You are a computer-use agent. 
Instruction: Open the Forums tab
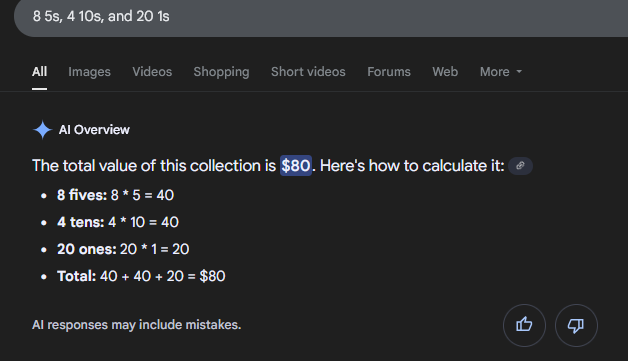click(389, 72)
